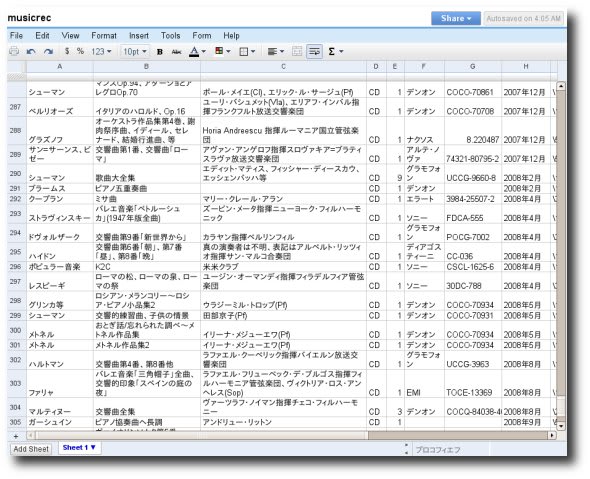The width and height of the screenshot is (590, 479).
Task: Select row 290 header
Action: (16, 173)
